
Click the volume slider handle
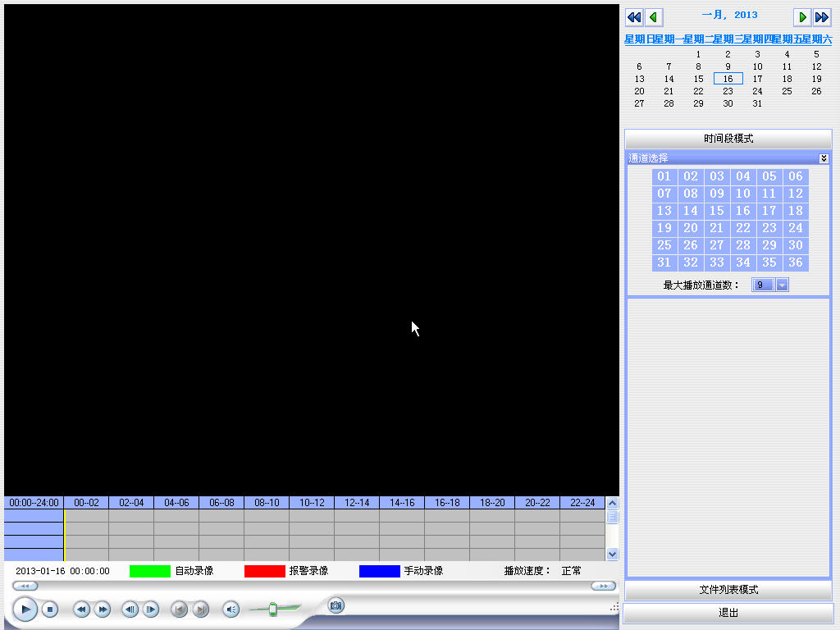(x=272, y=609)
